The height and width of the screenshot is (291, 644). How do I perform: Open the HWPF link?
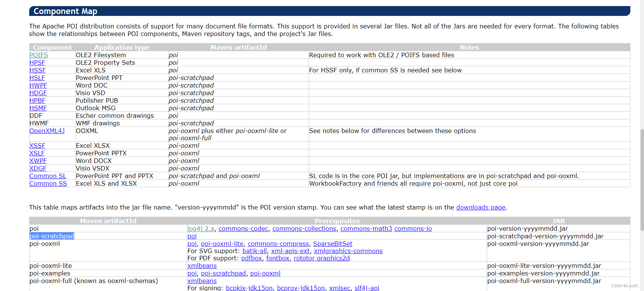pos(38,85)
